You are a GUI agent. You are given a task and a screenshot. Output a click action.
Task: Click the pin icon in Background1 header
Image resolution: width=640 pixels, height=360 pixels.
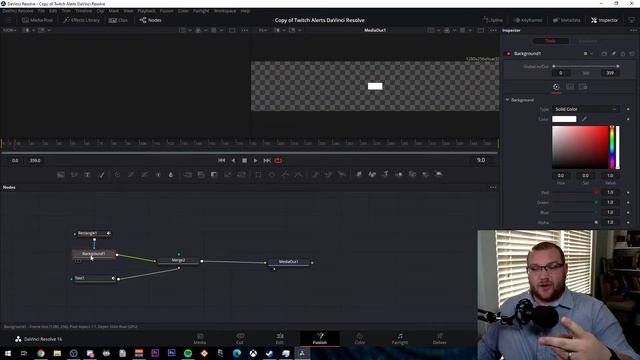613,53
